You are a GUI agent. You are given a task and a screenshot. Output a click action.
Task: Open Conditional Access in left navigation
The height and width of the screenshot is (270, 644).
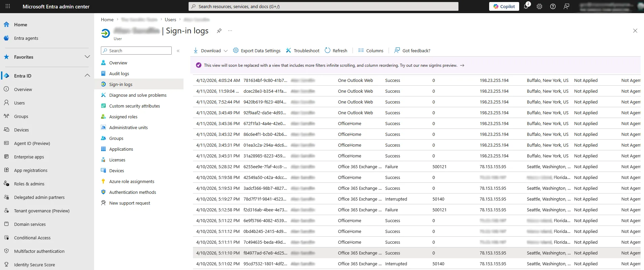click(x=32, y=238)
